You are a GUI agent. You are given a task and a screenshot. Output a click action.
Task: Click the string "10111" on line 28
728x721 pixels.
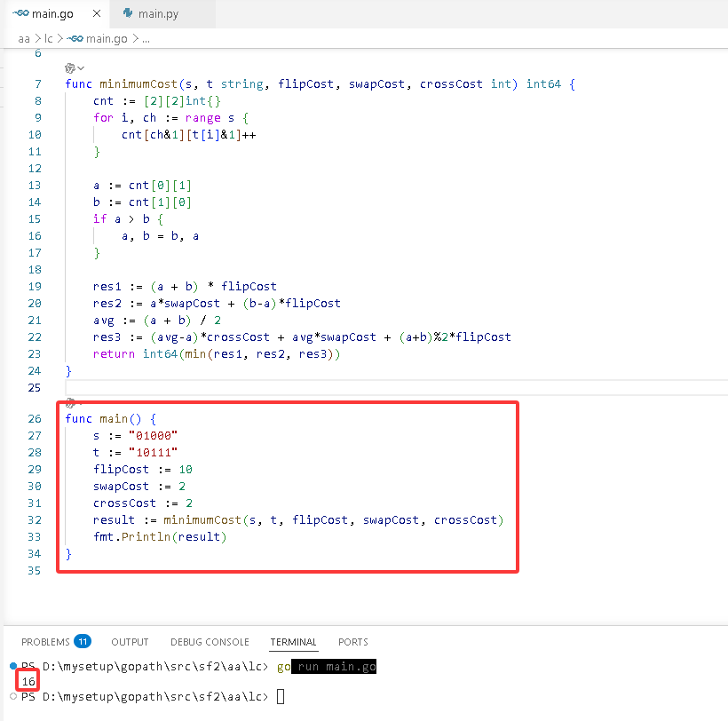coord(153,452)
